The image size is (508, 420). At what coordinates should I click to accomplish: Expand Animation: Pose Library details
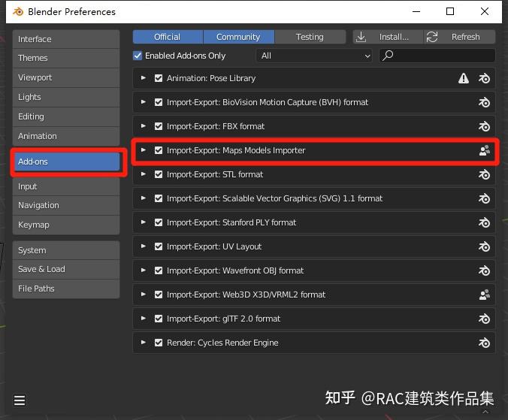(x=144, y=78)
